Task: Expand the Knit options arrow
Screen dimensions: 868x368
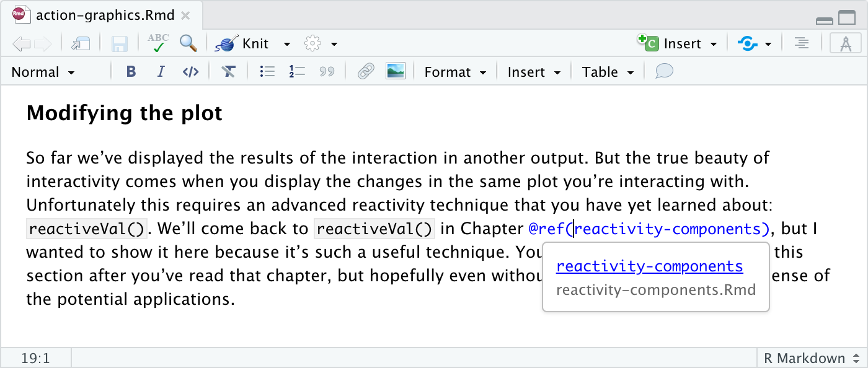Action: coord(286,44)
